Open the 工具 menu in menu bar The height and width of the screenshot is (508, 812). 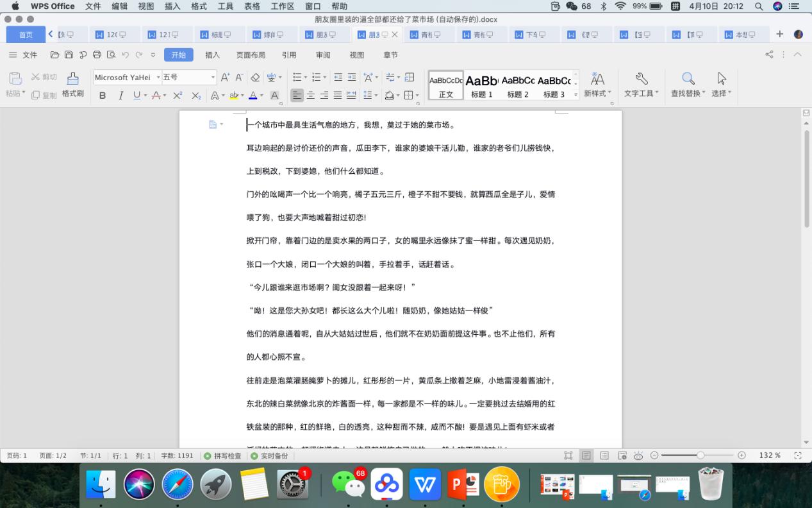point(226,6)
